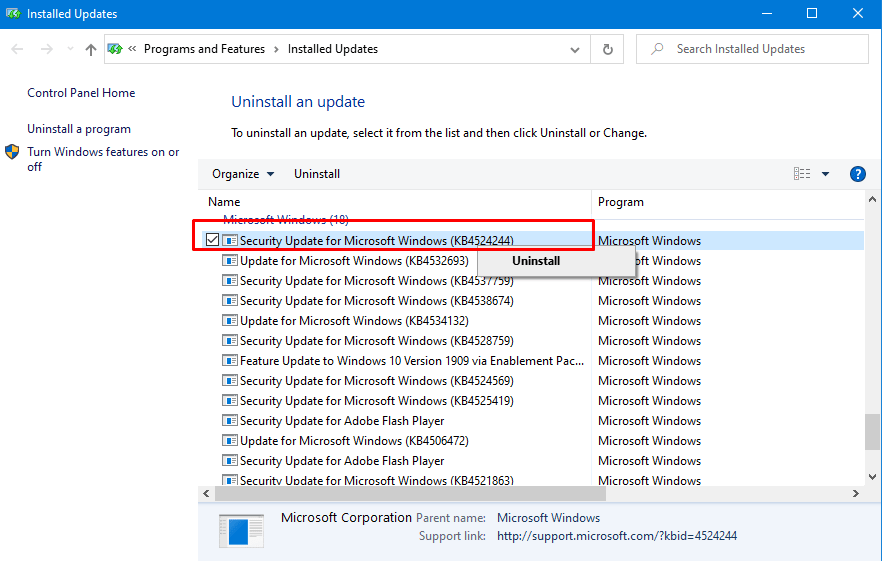Click Installed Updates breadcrumb
The image size is (882, 561).
332,49
